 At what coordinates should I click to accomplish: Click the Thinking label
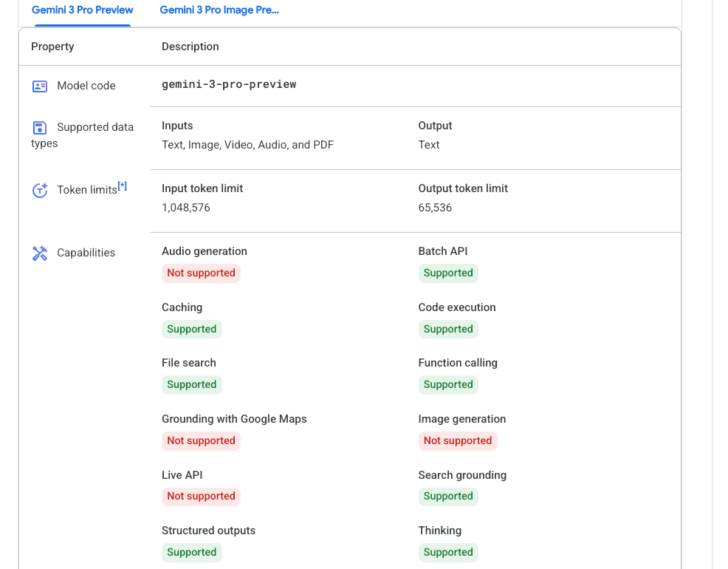(439, 531)
